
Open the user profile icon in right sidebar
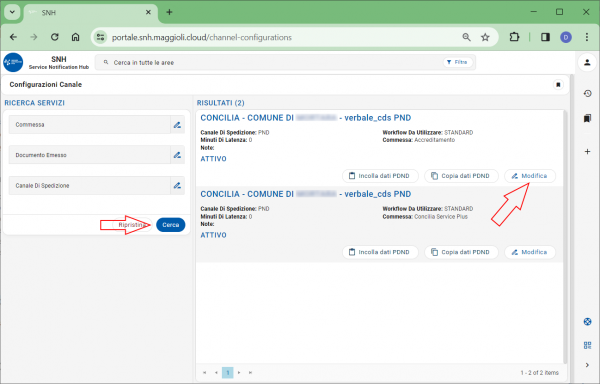pos(587,62)
